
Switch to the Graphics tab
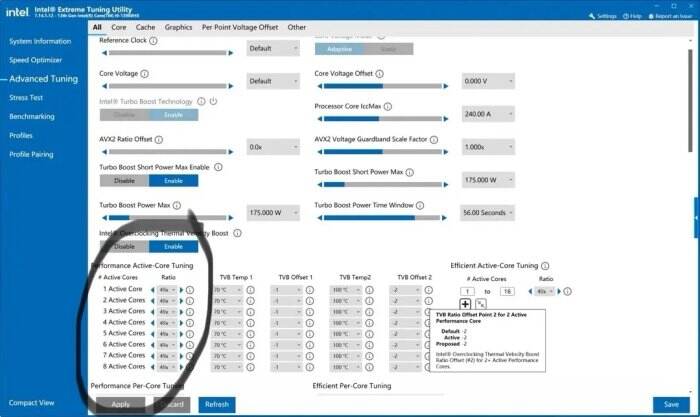178,27
